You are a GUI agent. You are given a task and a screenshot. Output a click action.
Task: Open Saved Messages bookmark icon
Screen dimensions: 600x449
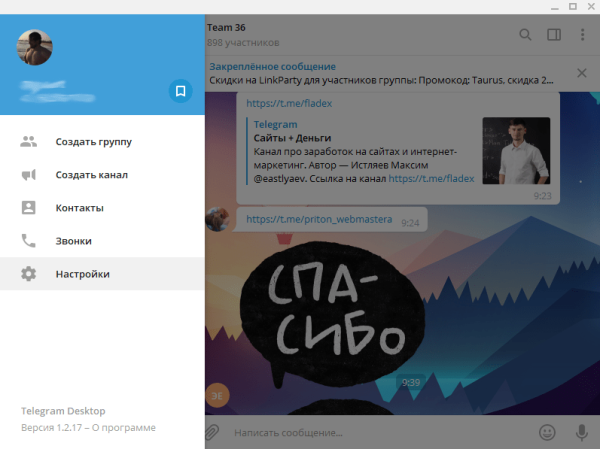(x=180, y=92)
